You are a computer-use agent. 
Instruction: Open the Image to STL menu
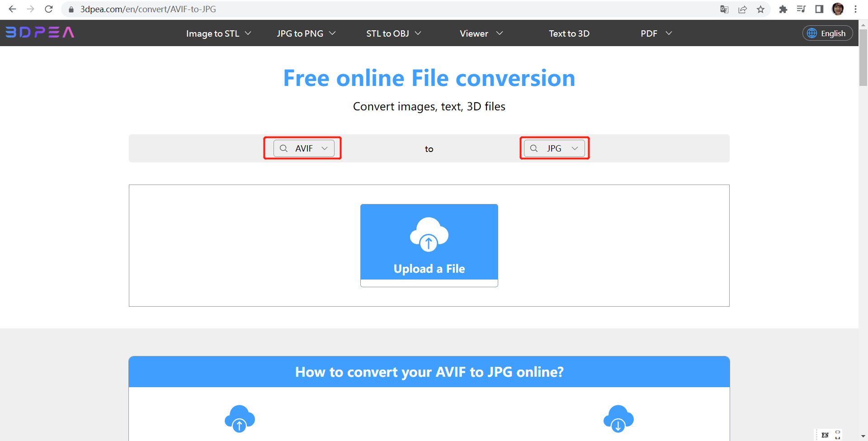pos(218,33)
